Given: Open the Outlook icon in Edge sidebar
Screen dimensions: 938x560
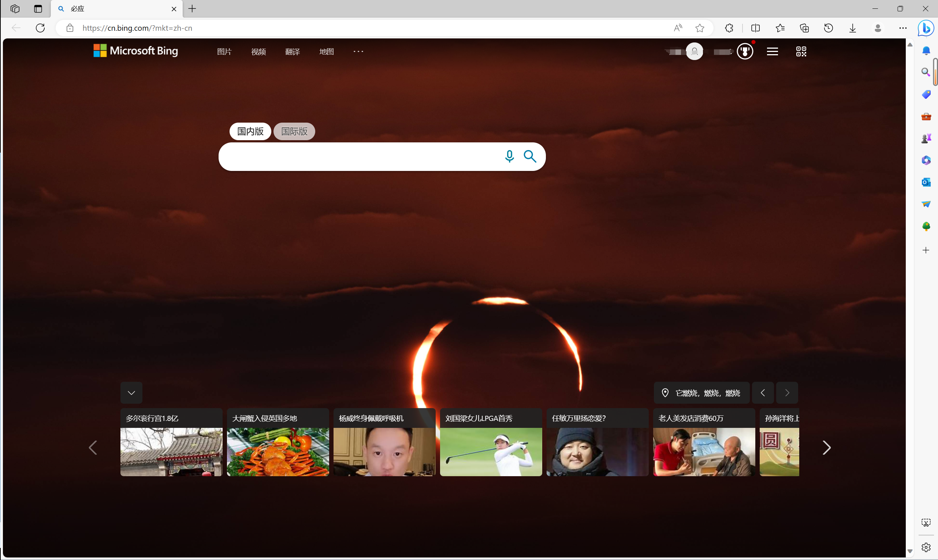Looking at the screenshot, I should [x=926, y=182].
